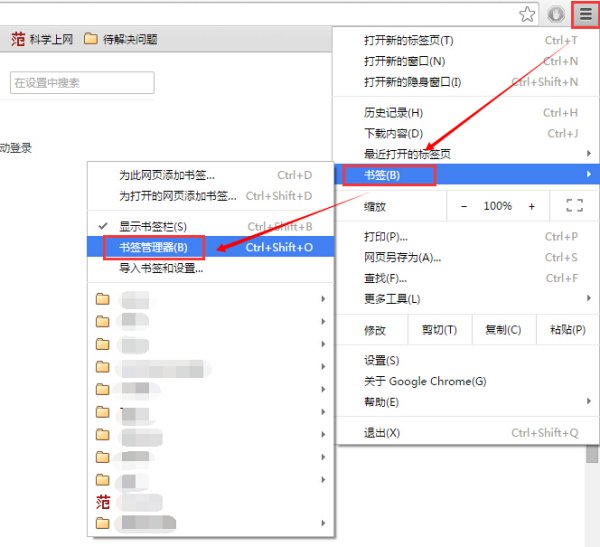Viewport: 600px width, 547px height.
Task: Click the red 范 bookmark in the list
Action: (x=103, y=502)
